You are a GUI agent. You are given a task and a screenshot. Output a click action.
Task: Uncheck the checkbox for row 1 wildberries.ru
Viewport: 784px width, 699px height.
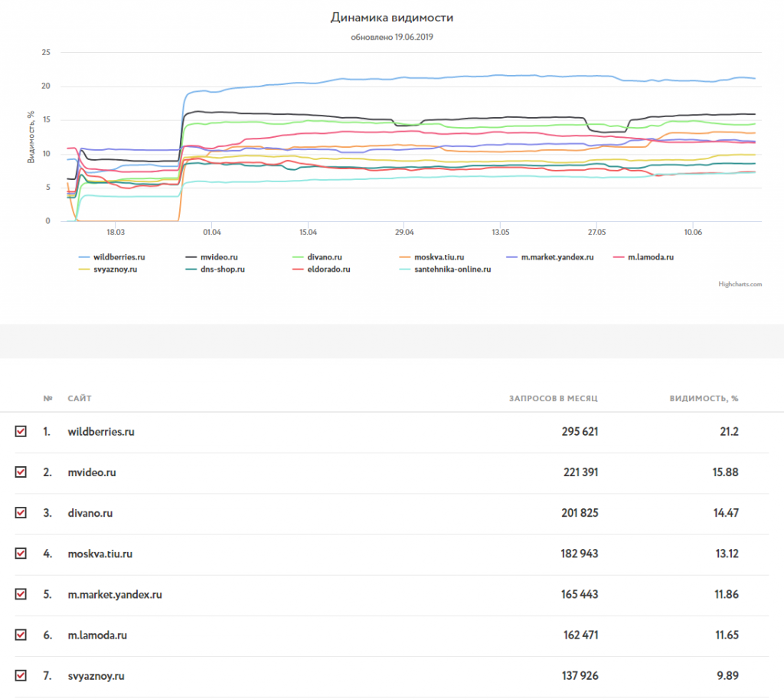(x=21, y=432)
